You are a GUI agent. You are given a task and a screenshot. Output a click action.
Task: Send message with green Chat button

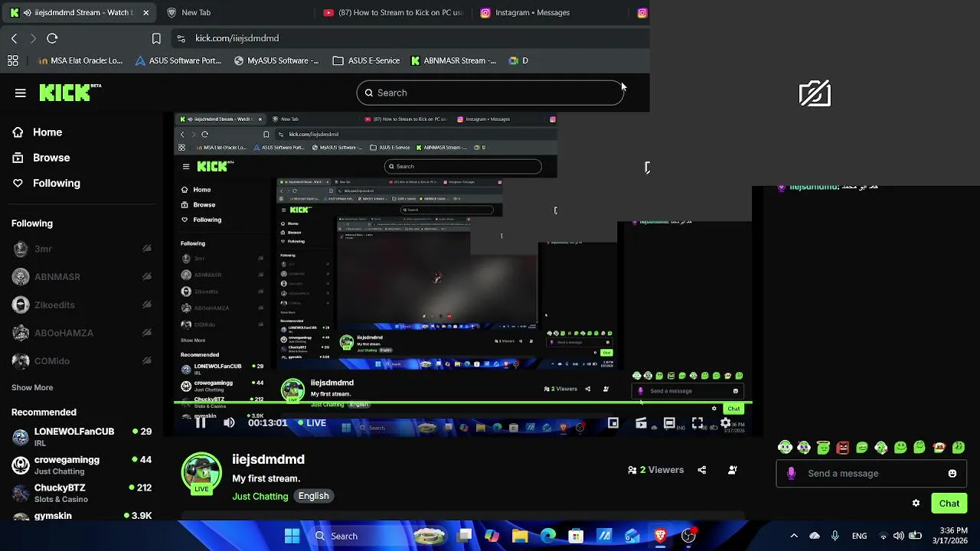coord(949,503)
